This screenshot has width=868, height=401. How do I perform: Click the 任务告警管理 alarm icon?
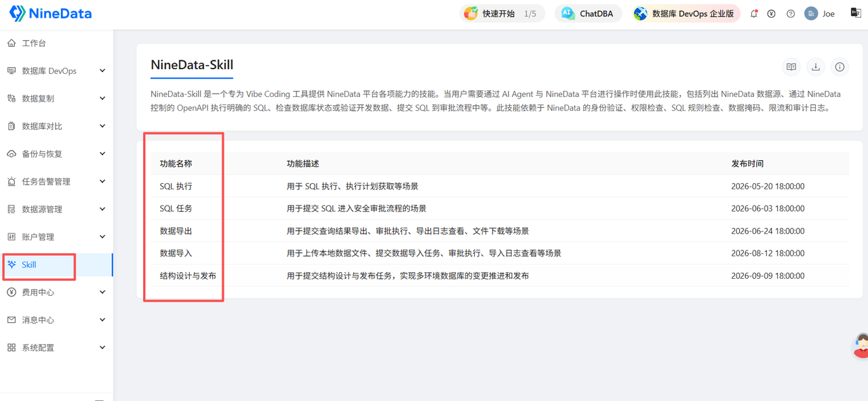pos(12,182)
